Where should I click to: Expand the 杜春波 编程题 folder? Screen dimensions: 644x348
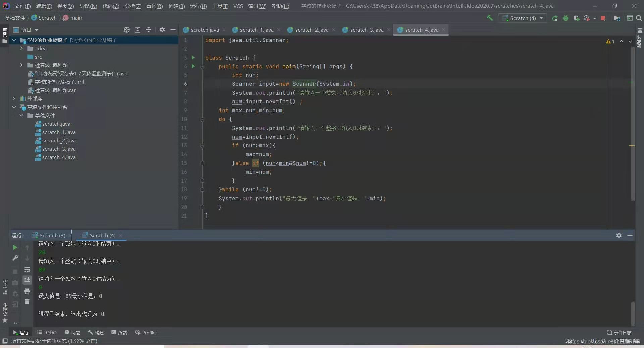pyautogui.click(x=21, y=65)
